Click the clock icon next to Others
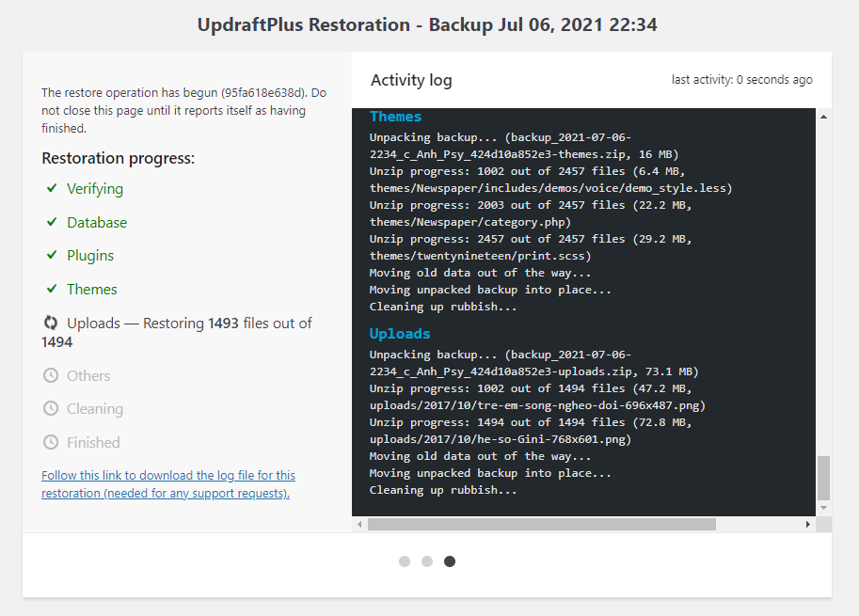 pos(51,376)
